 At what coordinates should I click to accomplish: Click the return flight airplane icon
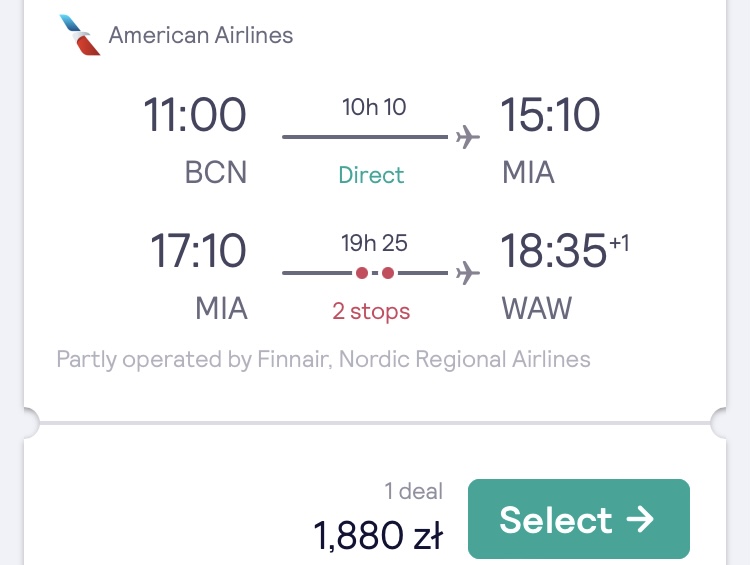(468, 273)
